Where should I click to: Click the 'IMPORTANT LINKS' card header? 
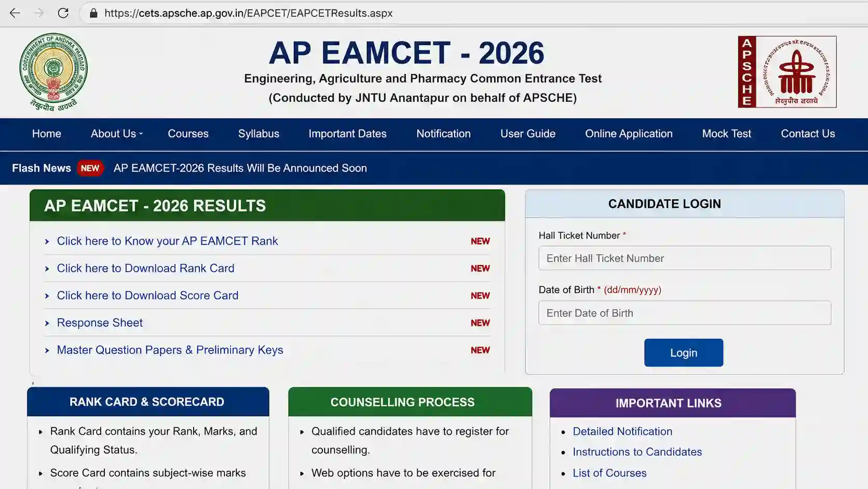coord(673,403)
